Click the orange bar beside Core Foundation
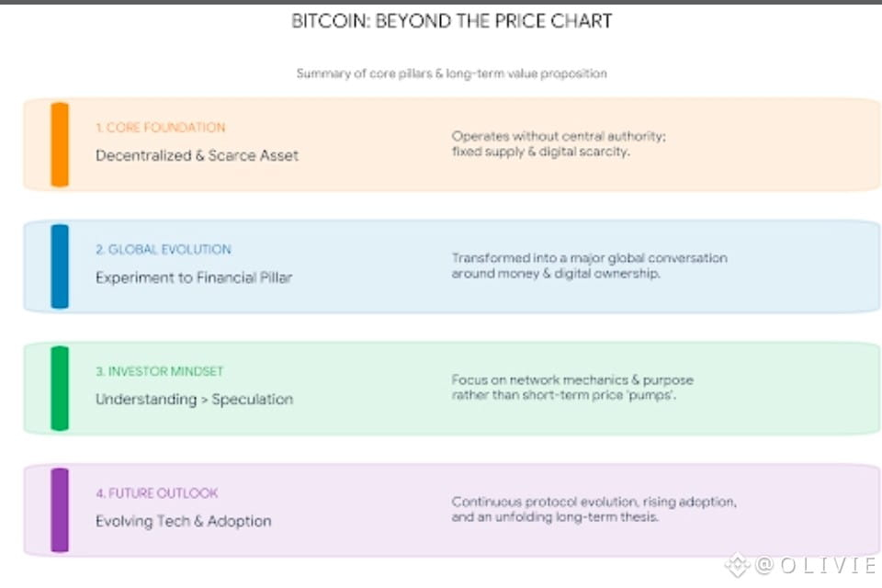The height and width of the screenshot is (588, 882). point(60,144)
